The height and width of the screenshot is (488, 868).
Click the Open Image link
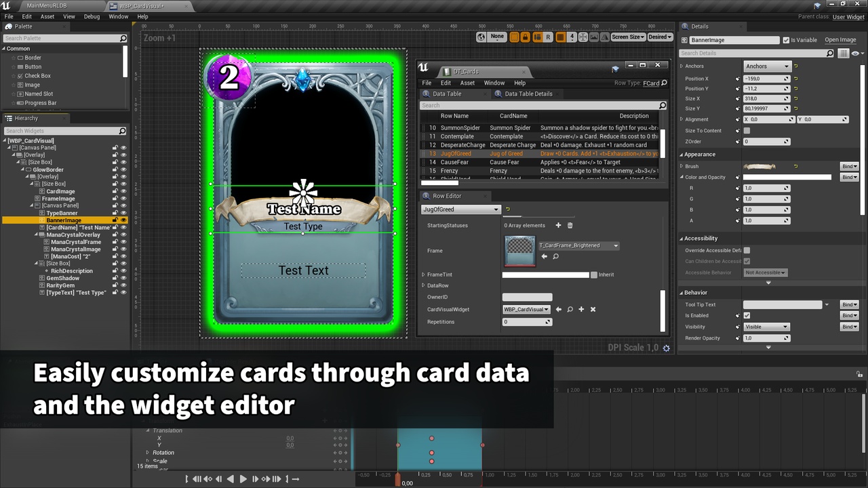pos(840,39)
